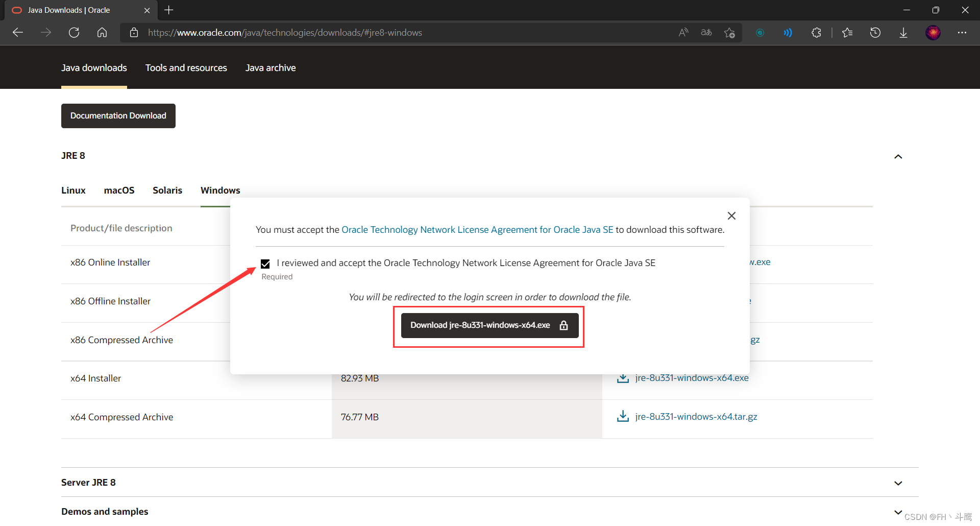Click the x86 Offline Installer row label
This screenshot has width=980, height=526.
[111, 301]
